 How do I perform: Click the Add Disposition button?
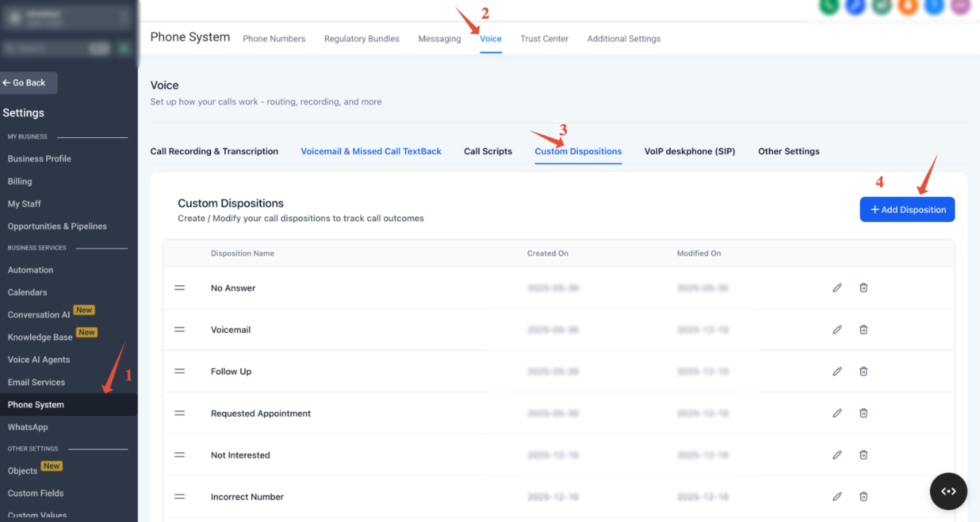click(x=907, y=209)
